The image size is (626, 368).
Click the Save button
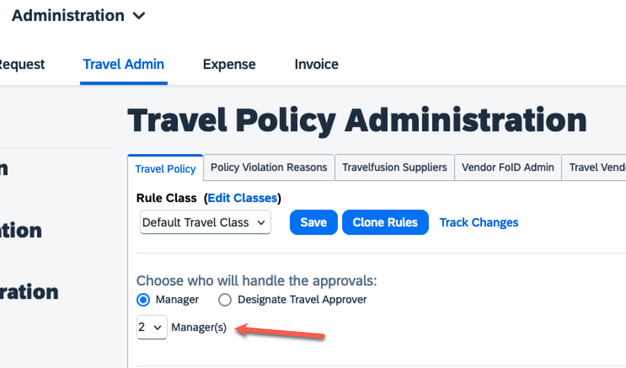tap(313, 222)
